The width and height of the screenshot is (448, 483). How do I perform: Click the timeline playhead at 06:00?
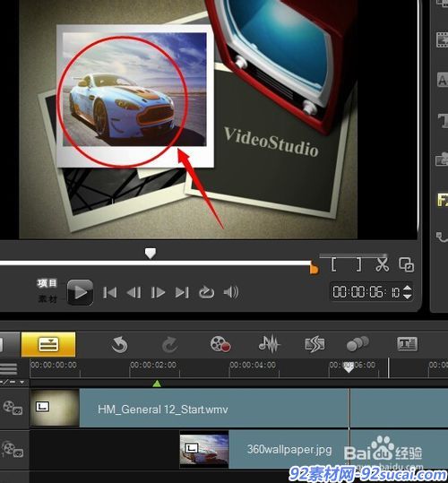coord(349,367)
